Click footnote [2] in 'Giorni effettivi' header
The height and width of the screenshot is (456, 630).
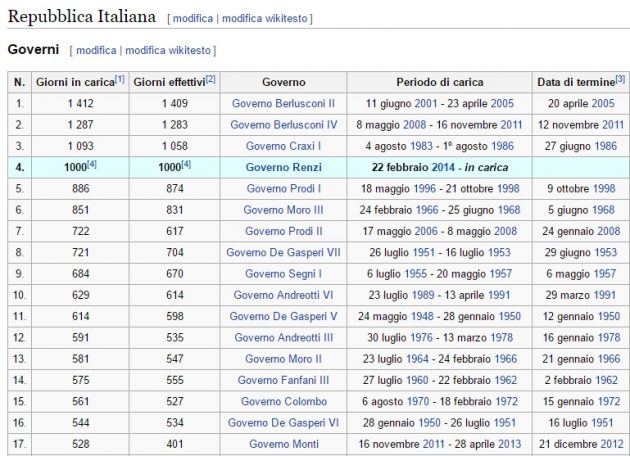pyautogui.click(x=211, y=78)
